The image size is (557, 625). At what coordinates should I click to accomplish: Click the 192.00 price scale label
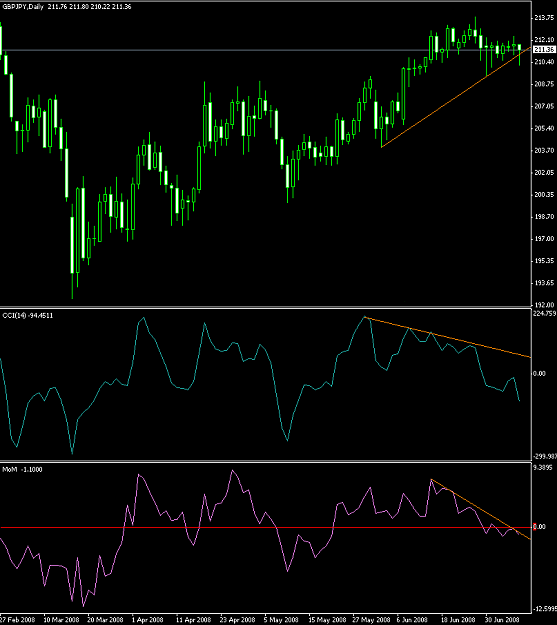pos(544,305)
